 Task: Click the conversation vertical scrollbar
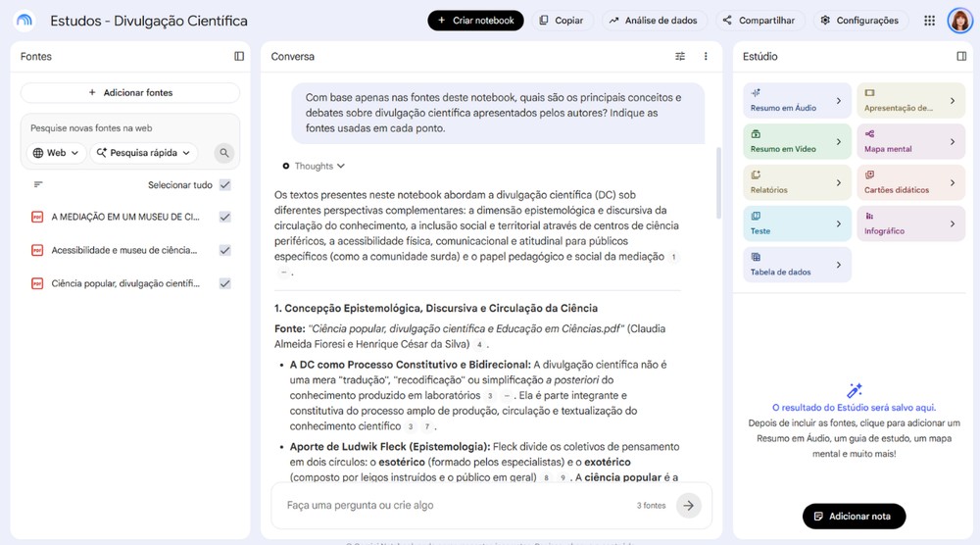click(x=718, y=182)
